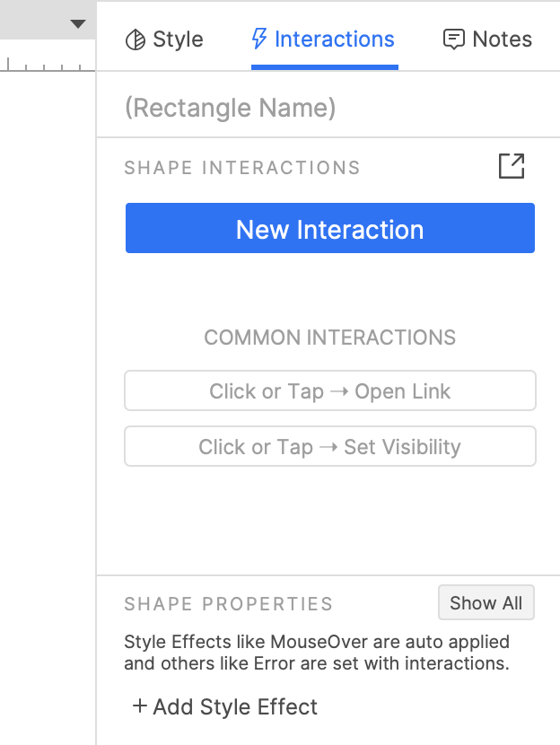Choose Click or Tap → Set Visibility
This screenshot has width=560, height=745.
[x=329, y=447]
